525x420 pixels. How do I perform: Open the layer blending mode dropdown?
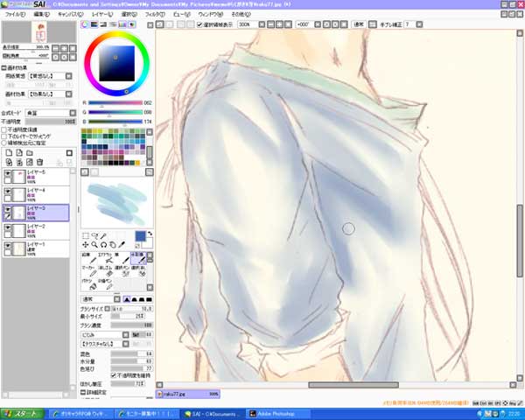click(51, 113)
